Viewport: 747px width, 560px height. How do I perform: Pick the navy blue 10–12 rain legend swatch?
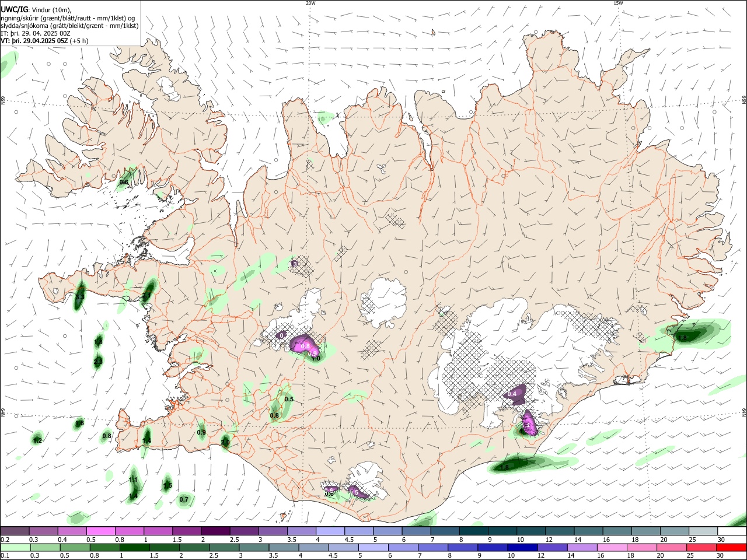[521, 548]
